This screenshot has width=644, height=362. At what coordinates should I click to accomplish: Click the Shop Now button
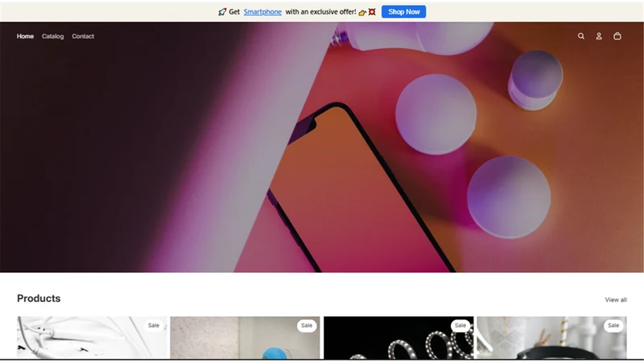click(x=404, y=12)
